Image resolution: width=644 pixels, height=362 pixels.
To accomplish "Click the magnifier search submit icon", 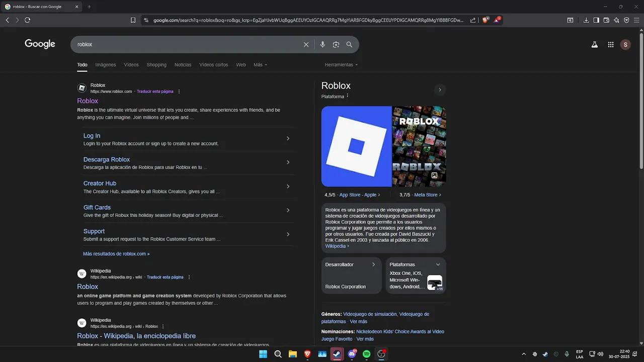I will [x=349, y=45].
